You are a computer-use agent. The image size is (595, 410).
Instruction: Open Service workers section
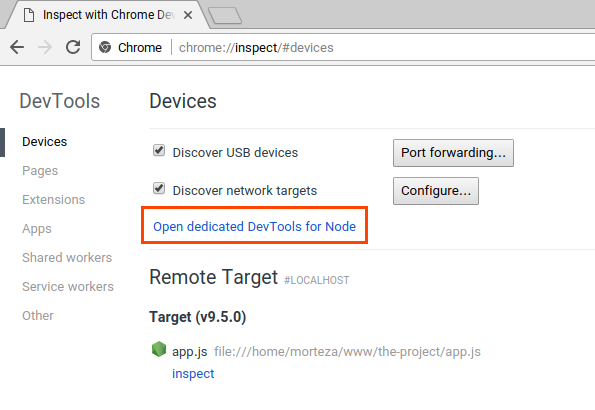point(68,287)
